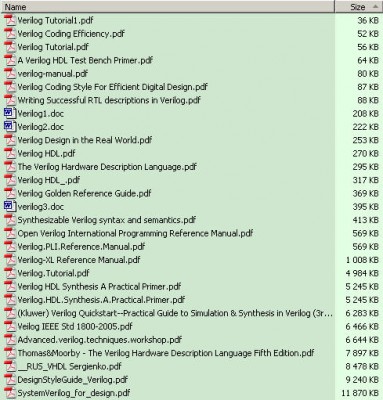The width and height of the screenshot is (383, 400).
Task: Select the file Advanced.verilog.techniques.workshop.pdf
Action: click(100, 340)
